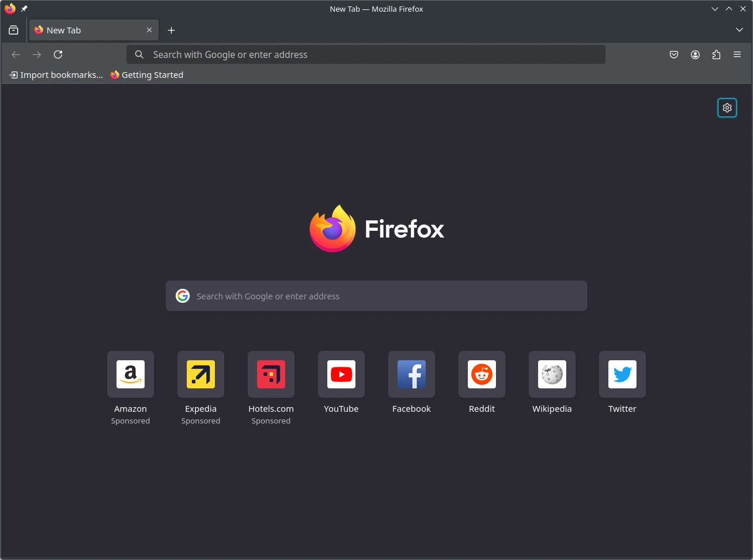Open Save to Pocket
This screenshot has width=753, height=560.
(674, 54)
